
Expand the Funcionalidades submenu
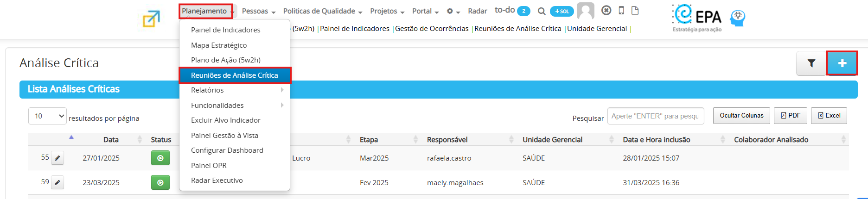[235, 105]
